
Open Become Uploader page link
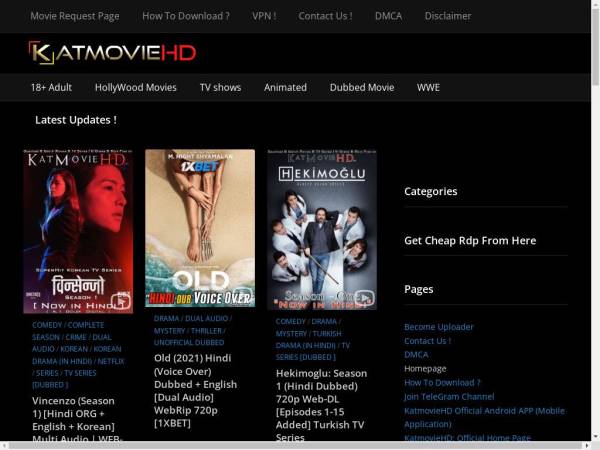(x=439, y=327)
